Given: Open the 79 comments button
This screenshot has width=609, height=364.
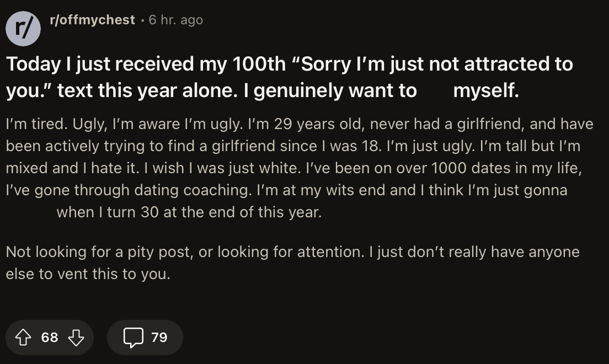Looking at the screenshot, I should pos(145,337).
